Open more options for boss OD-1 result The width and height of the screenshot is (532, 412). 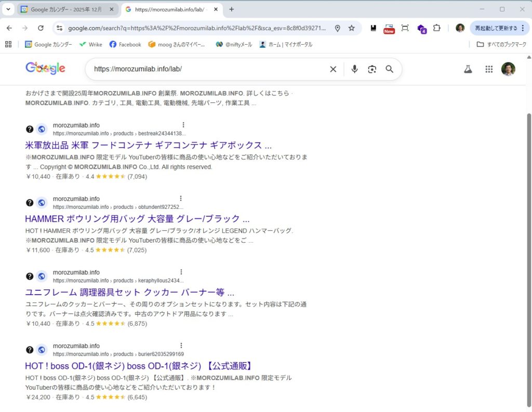(x=181, y=345)
